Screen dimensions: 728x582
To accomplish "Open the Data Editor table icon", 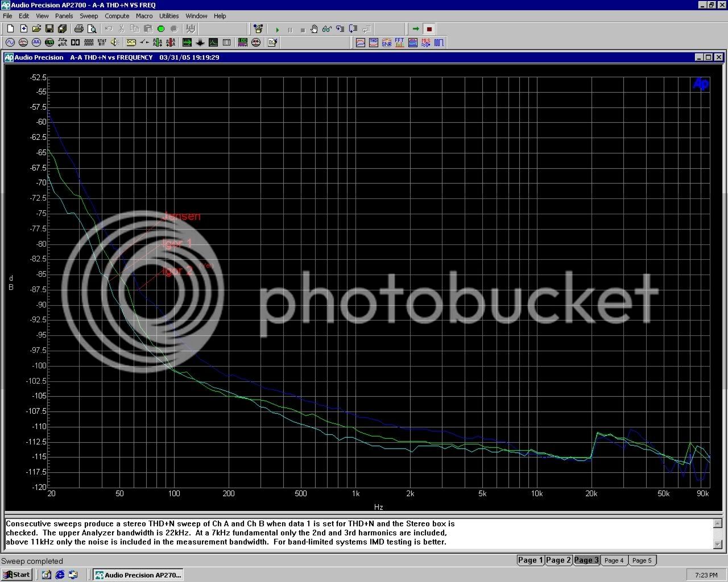I will pyautogui.click(x=226, y=42).
